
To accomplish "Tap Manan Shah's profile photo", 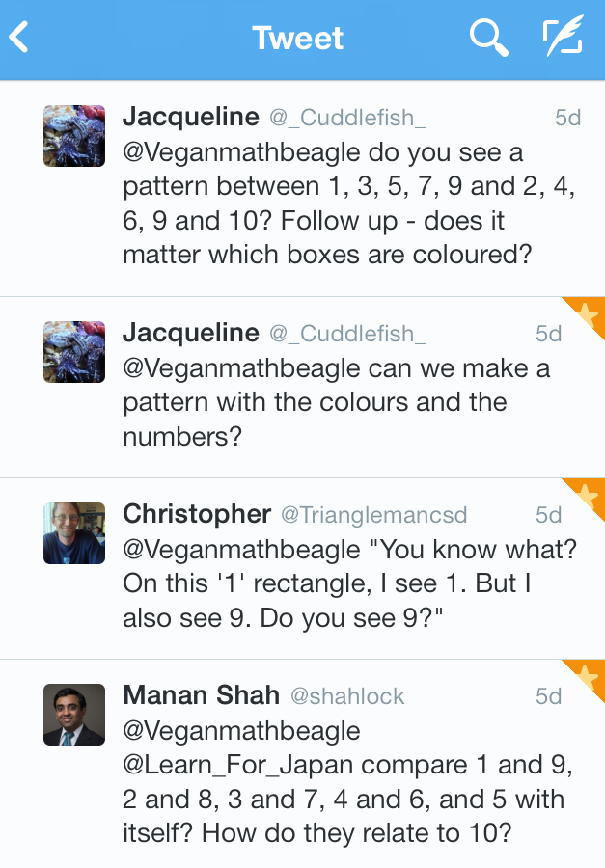I will 74,715.
